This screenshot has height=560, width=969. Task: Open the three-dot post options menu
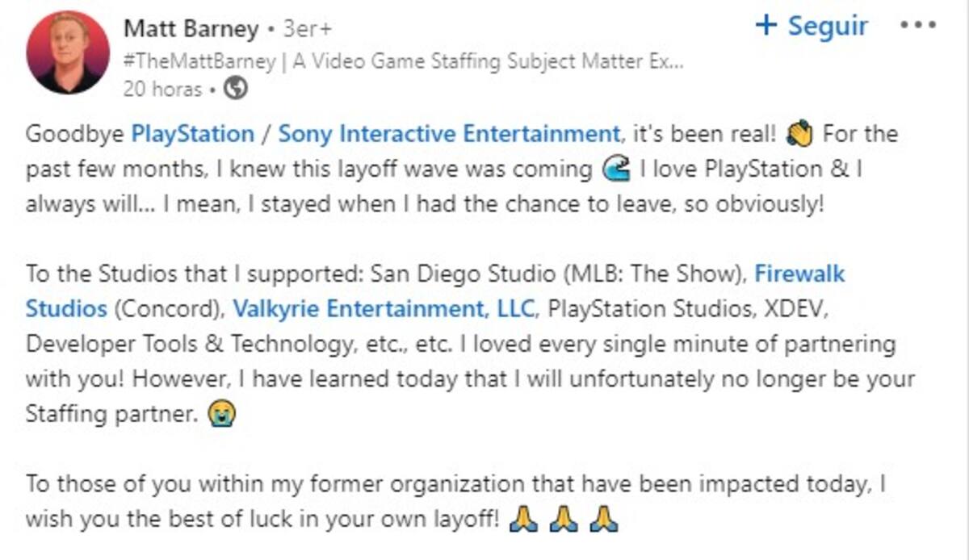918,25
